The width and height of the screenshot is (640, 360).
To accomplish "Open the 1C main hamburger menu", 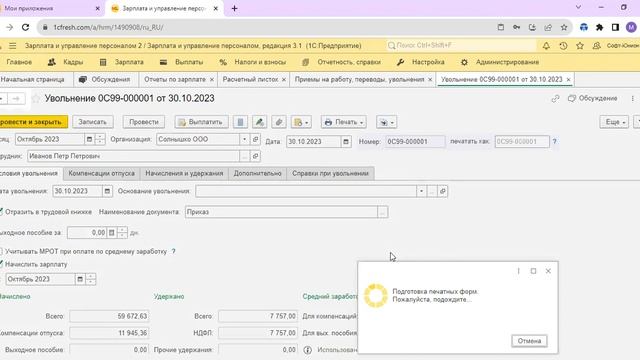I will pos(13,46).
